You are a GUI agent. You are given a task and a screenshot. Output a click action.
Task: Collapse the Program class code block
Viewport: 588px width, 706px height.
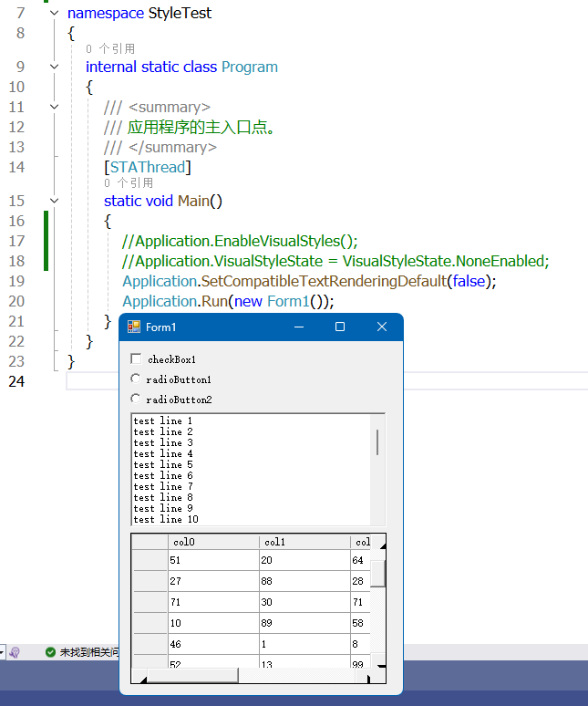54,67
